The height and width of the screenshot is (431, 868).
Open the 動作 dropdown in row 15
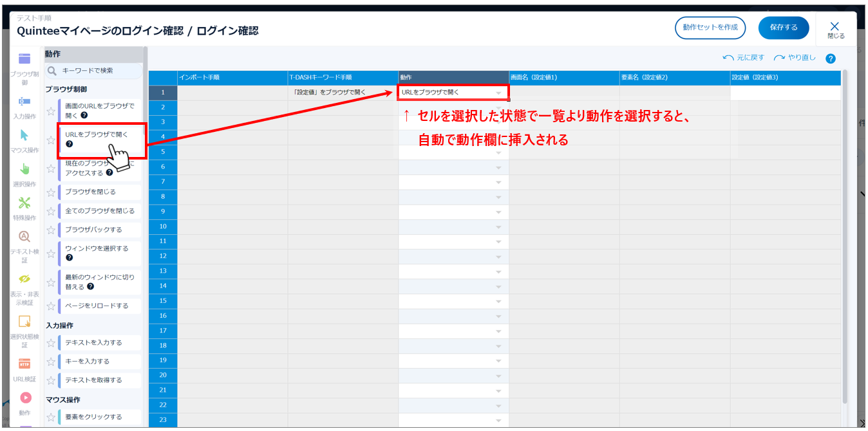[498, 301]
